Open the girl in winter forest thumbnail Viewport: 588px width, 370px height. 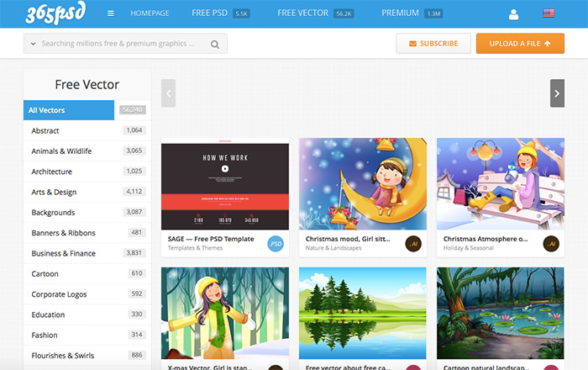(x=225, y=314)
